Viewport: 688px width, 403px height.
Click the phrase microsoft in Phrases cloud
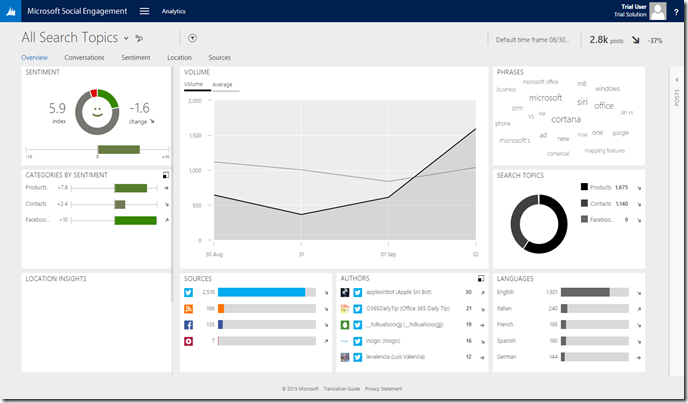tap(545, 98)
